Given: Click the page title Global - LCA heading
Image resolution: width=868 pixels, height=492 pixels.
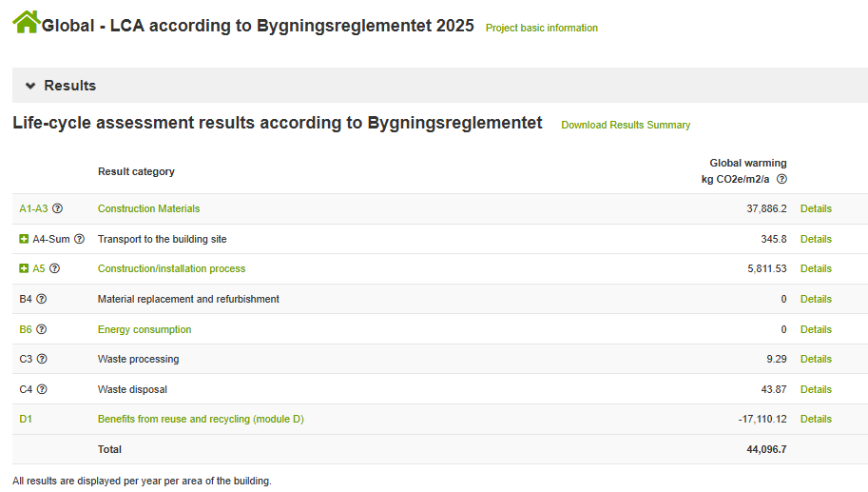Looking at the screenshot, I should (258, 26).
